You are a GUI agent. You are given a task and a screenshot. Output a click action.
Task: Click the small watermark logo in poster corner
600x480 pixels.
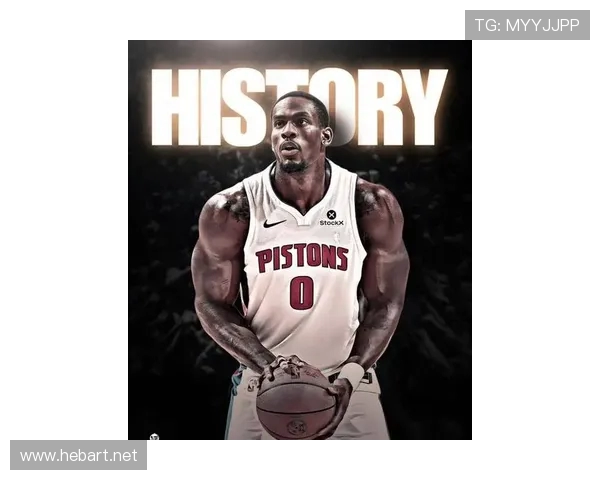click(x=154, y=436)
